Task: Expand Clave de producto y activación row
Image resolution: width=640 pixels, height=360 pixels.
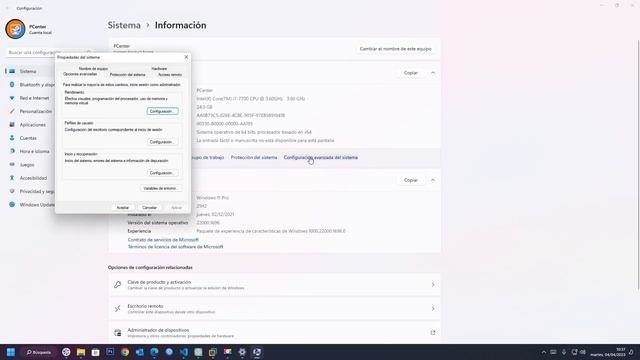Action: [274, 284]
